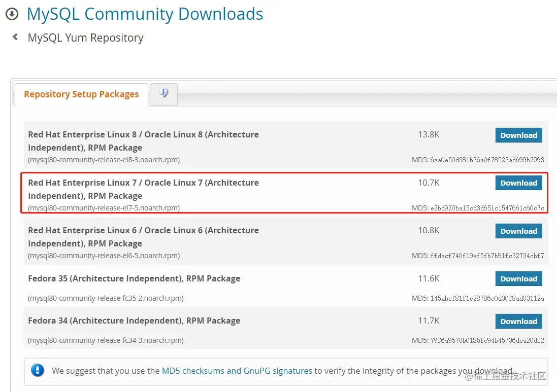Click the 11.7K file size value
This screenshot has width=557, height=392.
[429, 320]
